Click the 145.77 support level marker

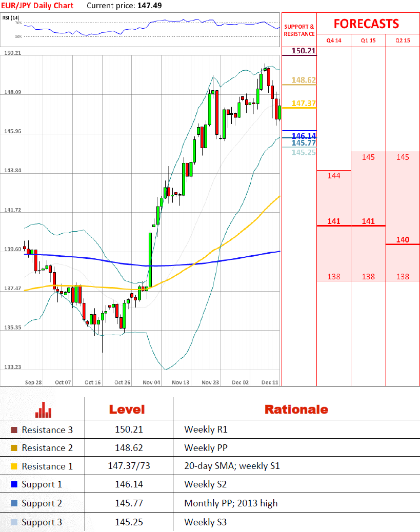coord(304,143)
